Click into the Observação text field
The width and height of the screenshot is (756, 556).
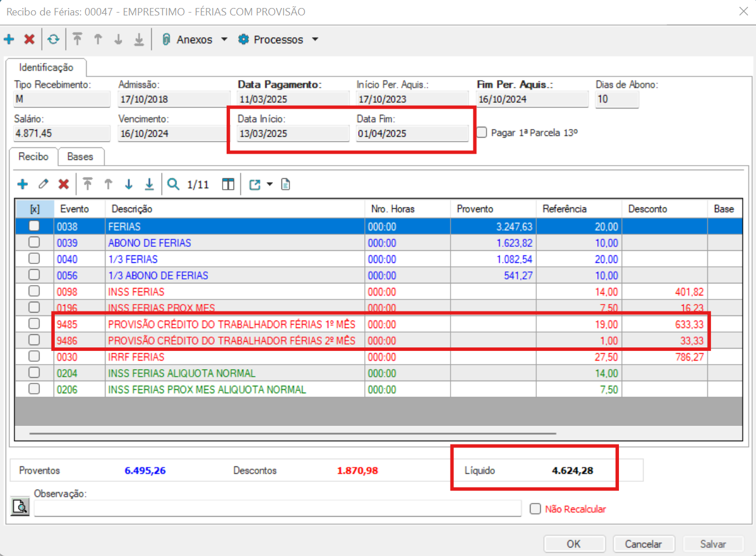[278, 508]
